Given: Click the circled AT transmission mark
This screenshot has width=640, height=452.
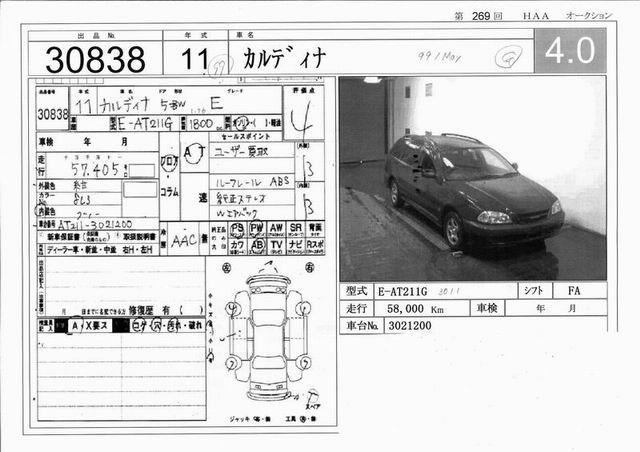Looking at the screenshot, I should click(194, 152).
